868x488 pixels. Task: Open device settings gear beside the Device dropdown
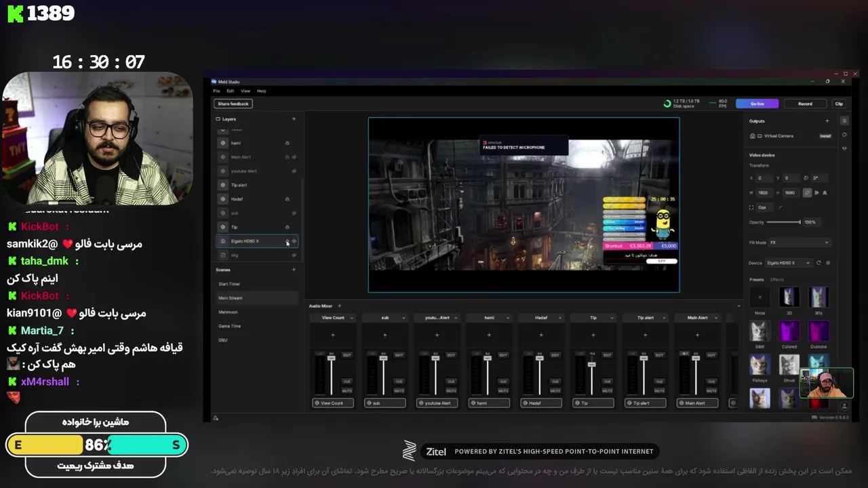pos(828,263)
